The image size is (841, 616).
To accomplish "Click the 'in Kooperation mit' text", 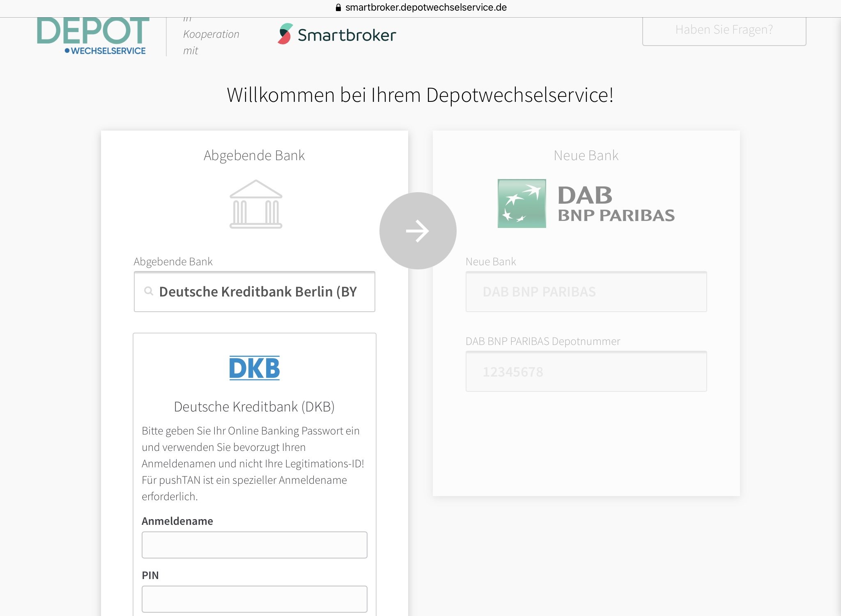I will coord(211,34).
